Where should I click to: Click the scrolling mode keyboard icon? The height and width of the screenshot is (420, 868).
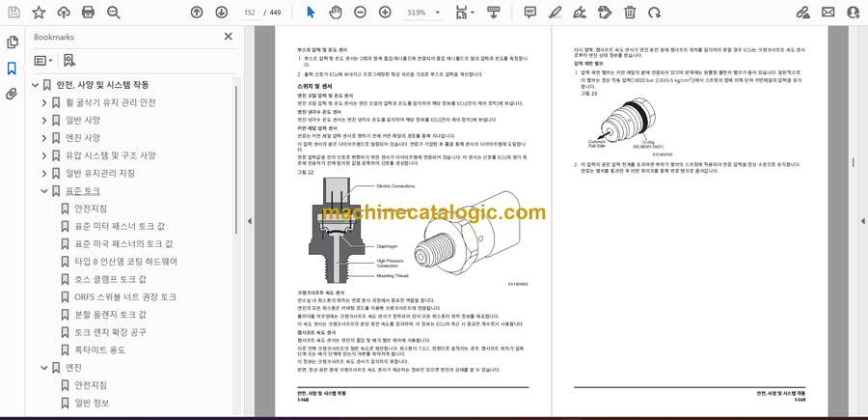494,13
